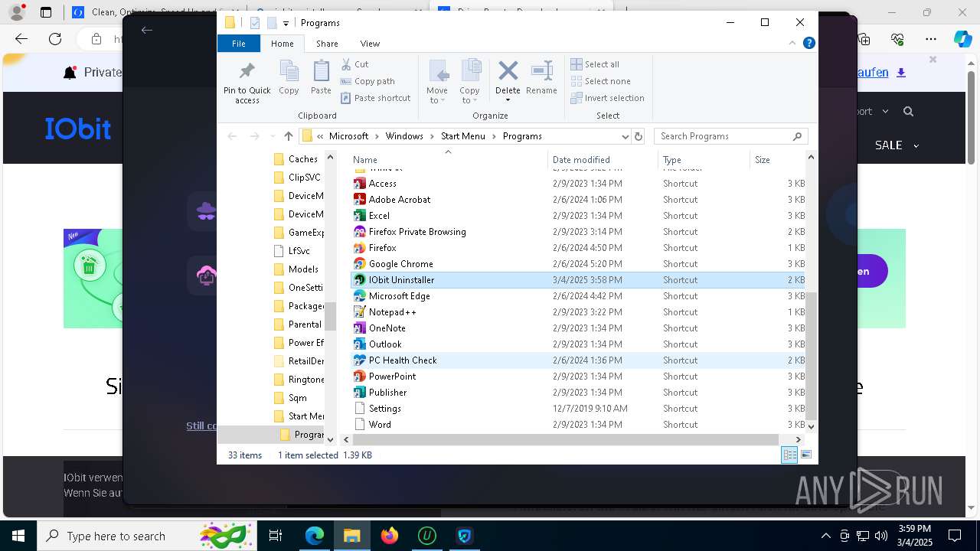Click Invert selection in ribbon
The height and width of the screenshot is (551, 980).
point(607,98)
